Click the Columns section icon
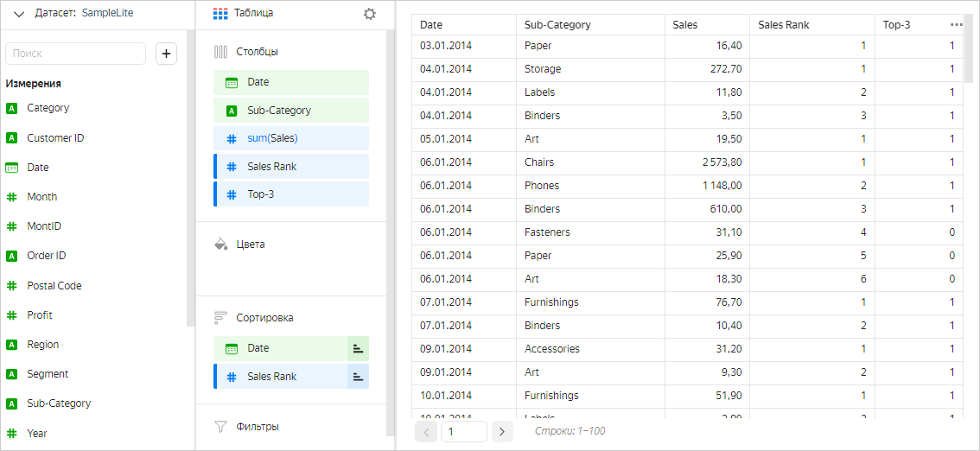Viewport: 980px width, 451px height. tap(220, 52)
